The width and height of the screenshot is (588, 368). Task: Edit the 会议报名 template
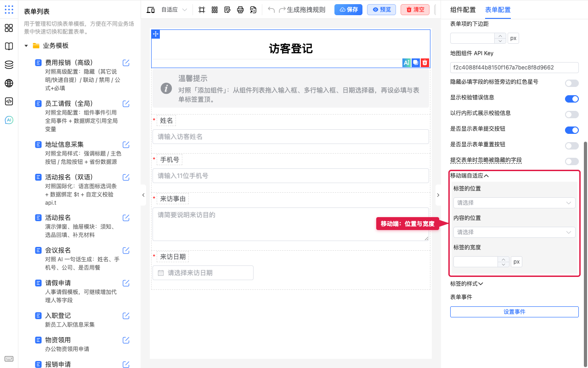(x=126, y=250)
